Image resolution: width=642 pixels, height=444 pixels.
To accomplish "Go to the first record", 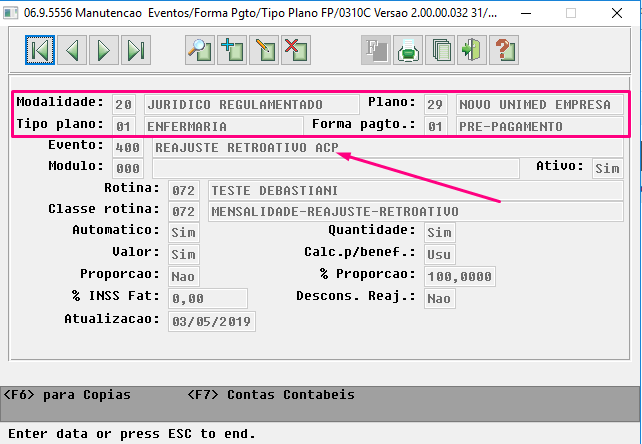I will pos(40,50).
